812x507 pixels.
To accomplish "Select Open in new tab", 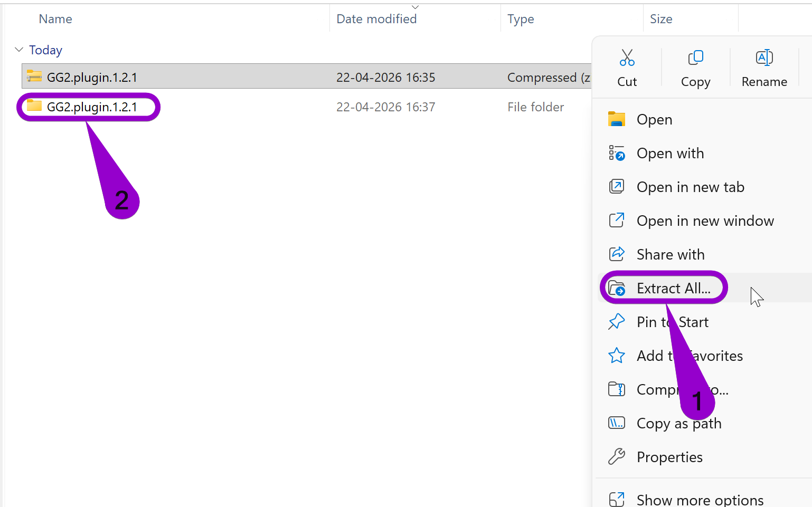I will pyautogui.click(x=690, y=187).
